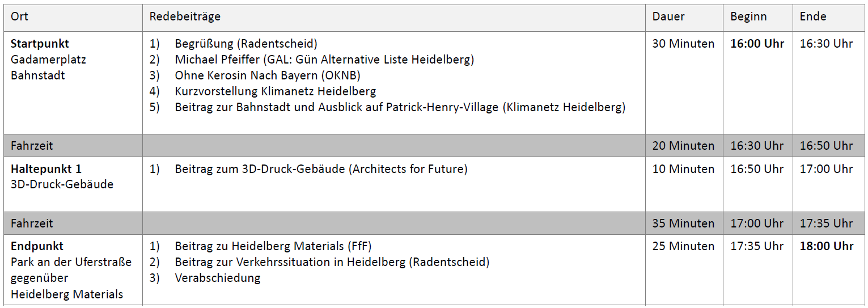
Task: Click the "20 Minuten" travel duration cell
Action: [x=683, y=146]
